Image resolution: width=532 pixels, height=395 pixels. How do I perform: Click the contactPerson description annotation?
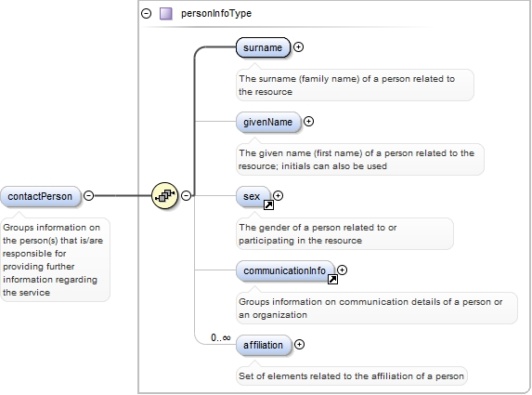(56, 260)
